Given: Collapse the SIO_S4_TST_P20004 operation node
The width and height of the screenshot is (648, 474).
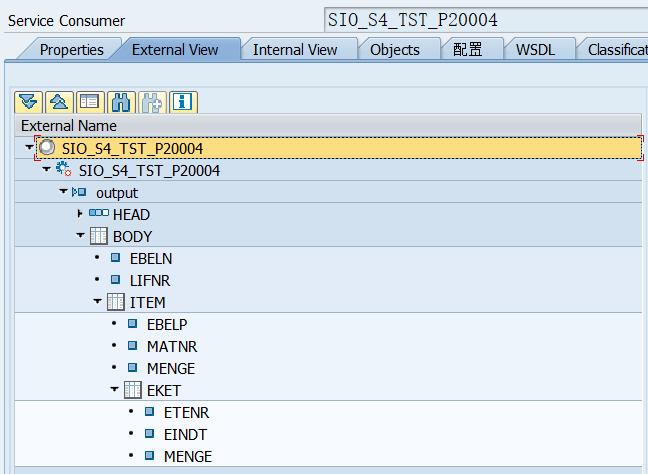Looking at the screenshot, I should (46, 169).
